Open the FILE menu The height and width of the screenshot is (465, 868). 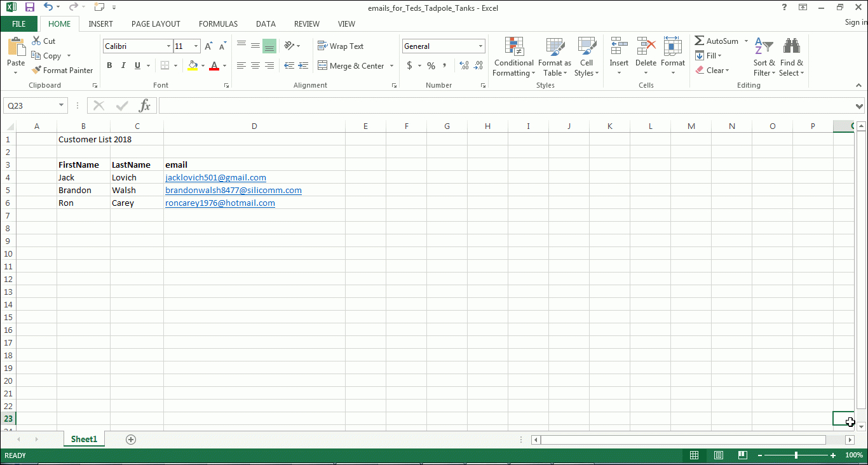tap(19, 24)
